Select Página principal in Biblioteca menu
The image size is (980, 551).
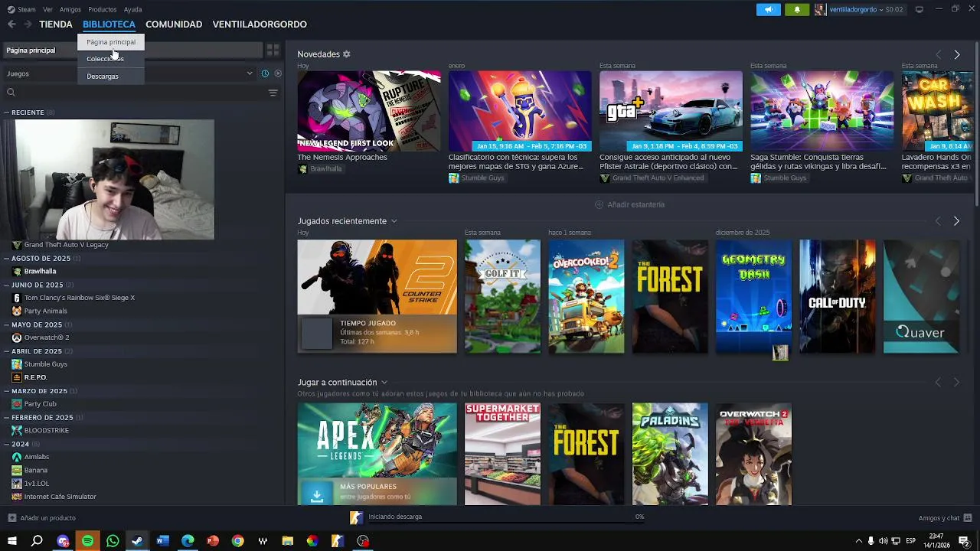111,42
